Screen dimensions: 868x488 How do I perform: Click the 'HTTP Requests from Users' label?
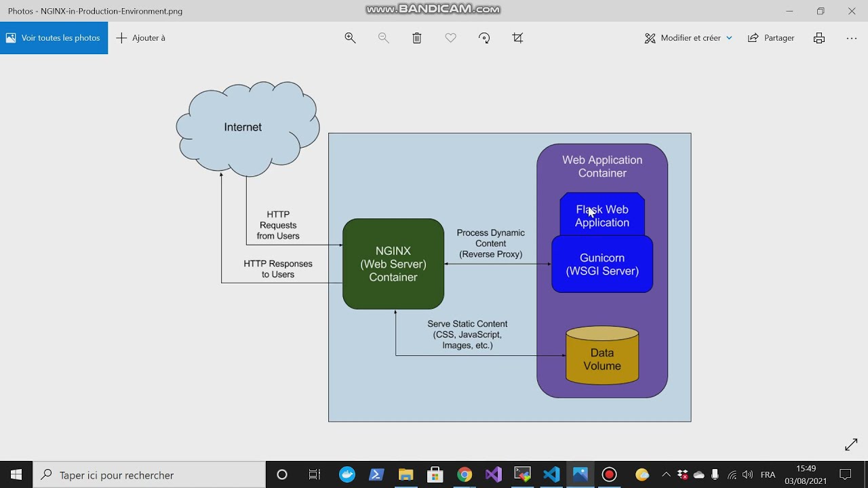(x=278, y=225)
